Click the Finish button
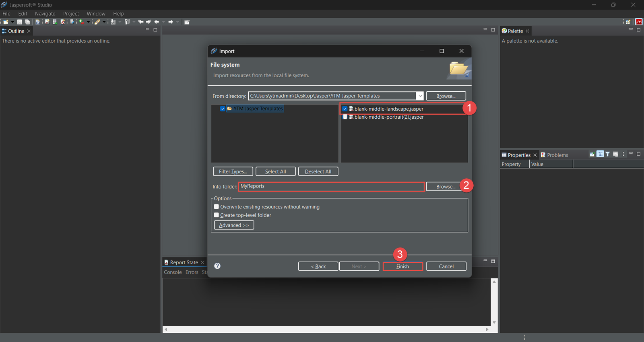This screenshot has height=342, width=644. click(x=402, y=266)
